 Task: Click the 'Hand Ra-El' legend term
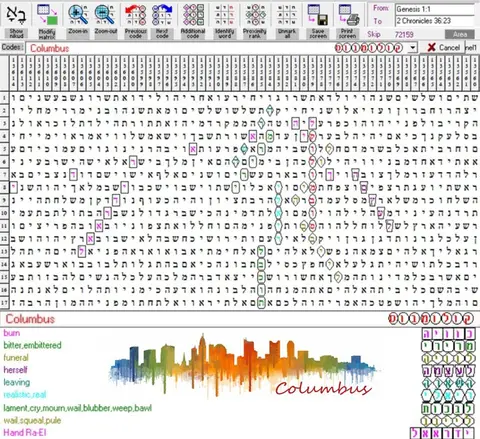tap(25, 433)
